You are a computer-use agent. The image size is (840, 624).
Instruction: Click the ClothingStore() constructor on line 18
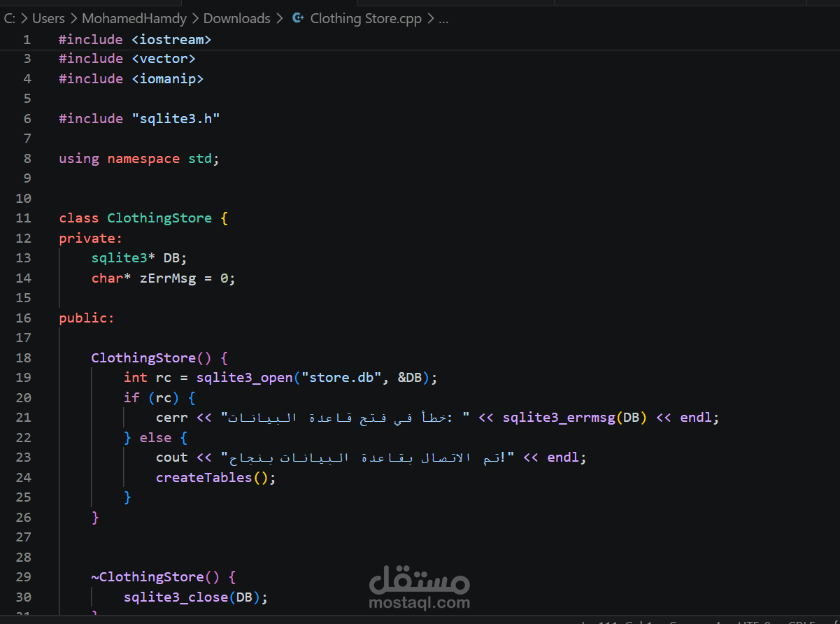[151, 358]
